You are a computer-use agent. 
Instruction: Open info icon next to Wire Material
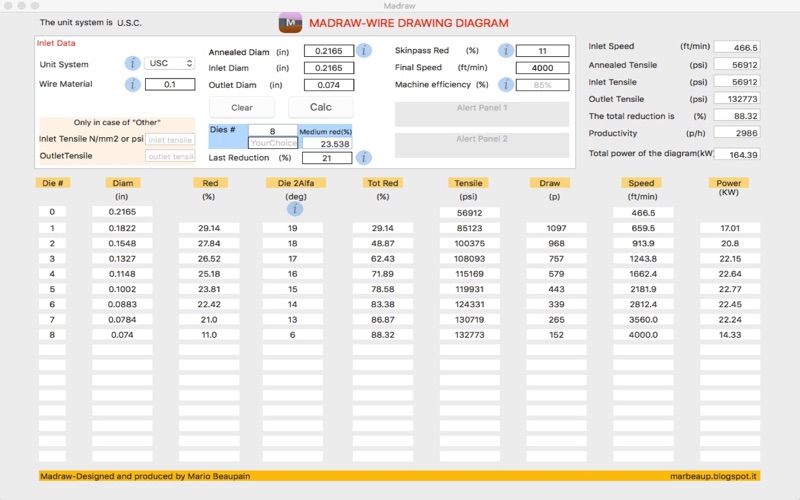click(x=133, y=84)
